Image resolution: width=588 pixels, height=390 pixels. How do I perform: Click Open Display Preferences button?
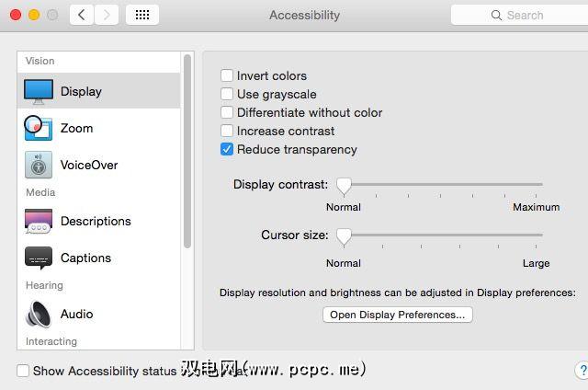tap(398, 315)
